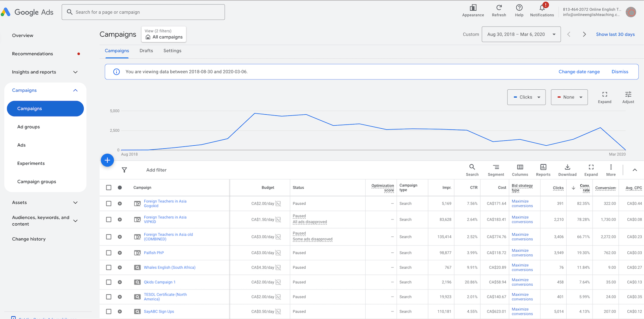Click the info icon in the date banner
This screenshot has height=319, width=644.
[117, 72]
